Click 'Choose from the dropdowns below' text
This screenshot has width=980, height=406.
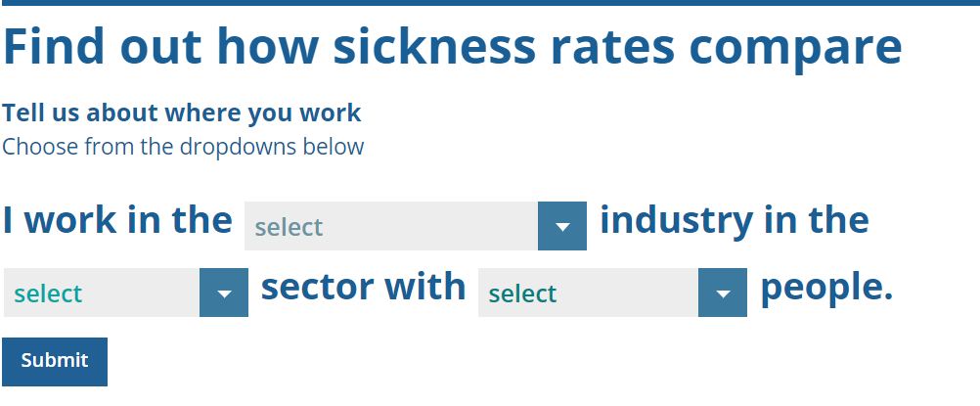pos(183,147)
